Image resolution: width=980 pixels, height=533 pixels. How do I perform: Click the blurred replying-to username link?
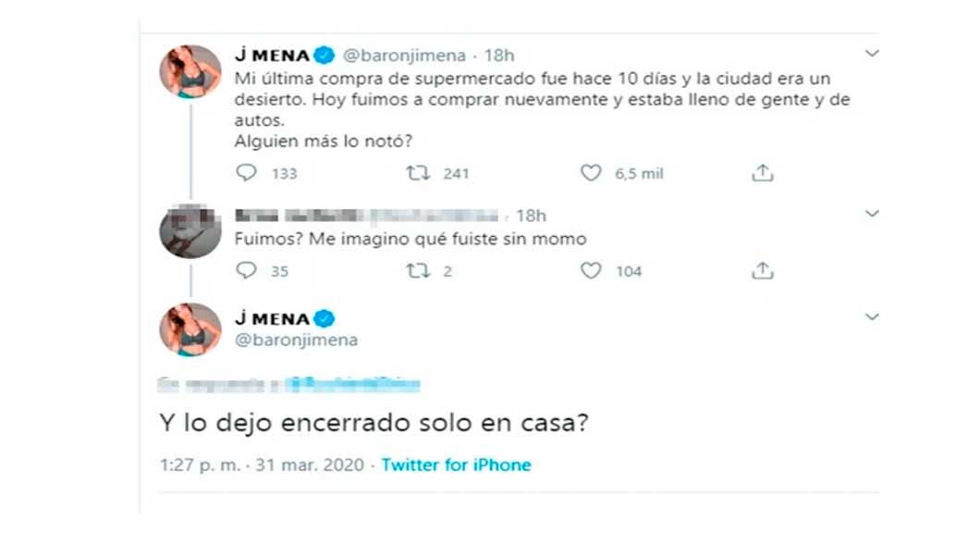coord(353,383)
